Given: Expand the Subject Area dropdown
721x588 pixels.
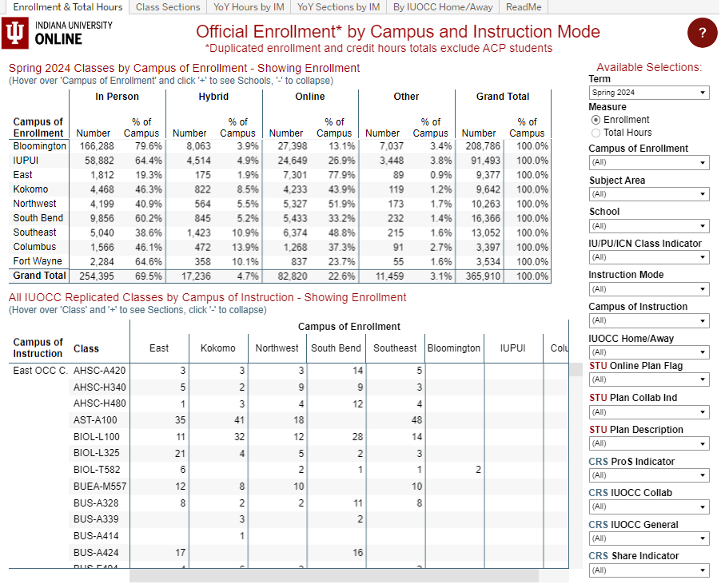Looking at the screenshot, I should click(x=648, y=193).
